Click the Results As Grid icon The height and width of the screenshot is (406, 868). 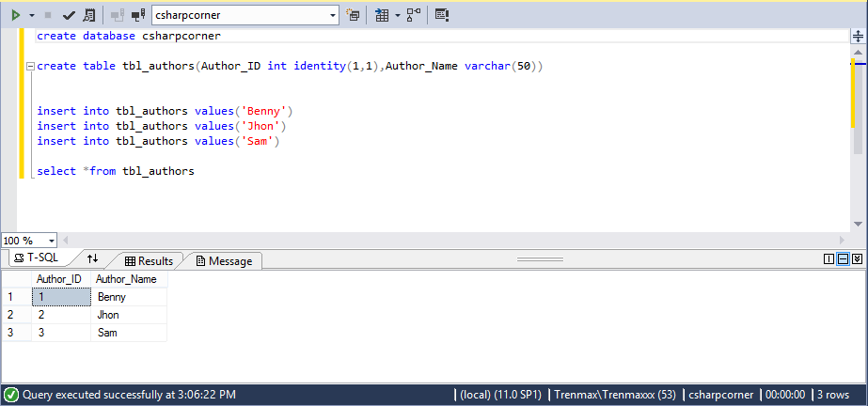pos(382,15)
